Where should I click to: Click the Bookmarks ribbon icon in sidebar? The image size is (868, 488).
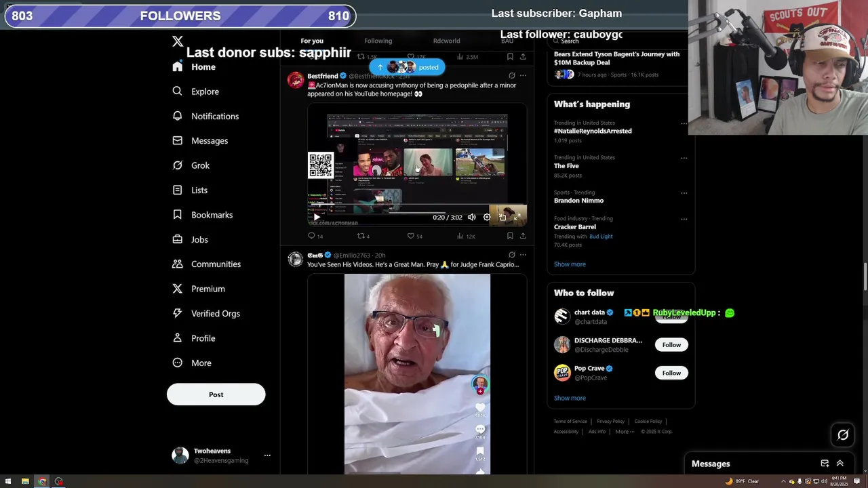click(x=177, y=215)
